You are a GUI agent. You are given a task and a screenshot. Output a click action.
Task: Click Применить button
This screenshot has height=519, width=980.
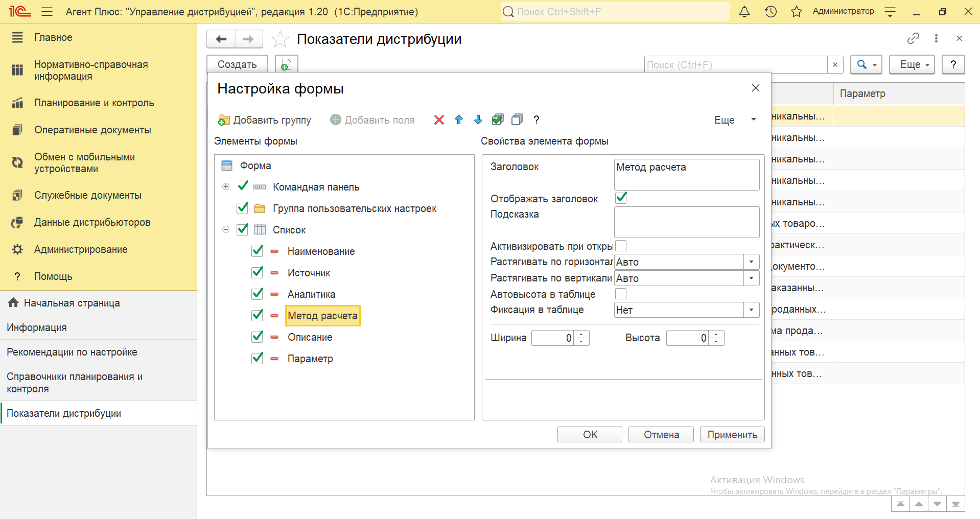(732, 434)
